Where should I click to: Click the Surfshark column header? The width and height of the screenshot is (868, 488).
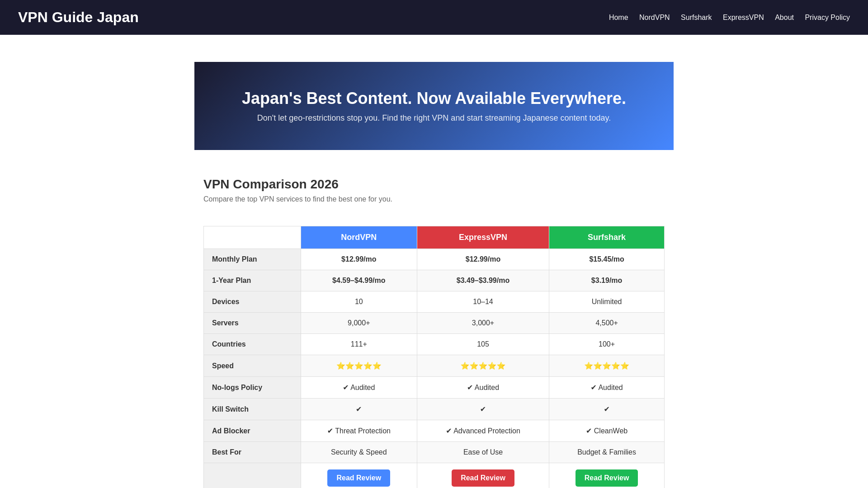pos(607,237)
